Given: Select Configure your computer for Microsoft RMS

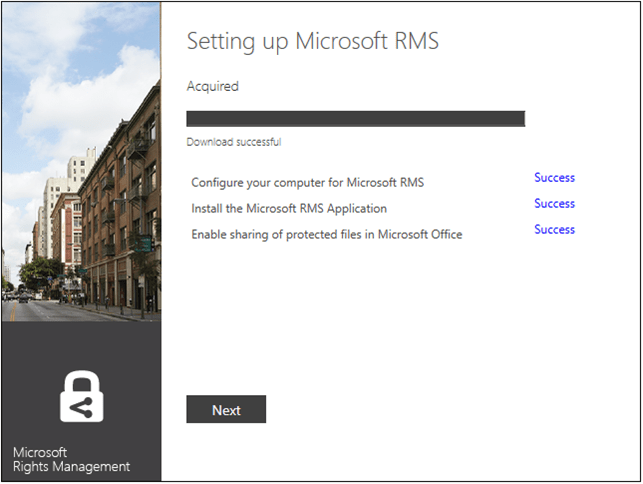Looking at the screenshot, I should click(x=307, y=183).
